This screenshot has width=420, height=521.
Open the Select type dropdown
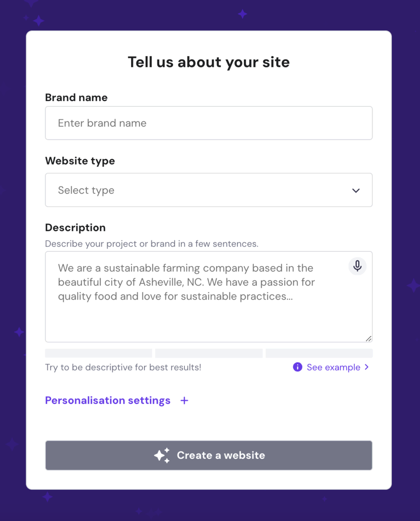(x=208, y=190)
